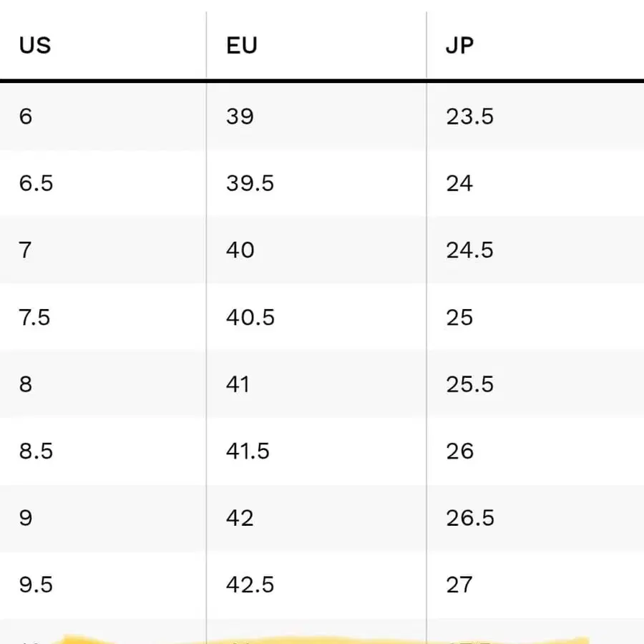Screen dimensions: 644x644
Task: Click the JP column header
Action: pyautogui.click(x=459, y=46)
